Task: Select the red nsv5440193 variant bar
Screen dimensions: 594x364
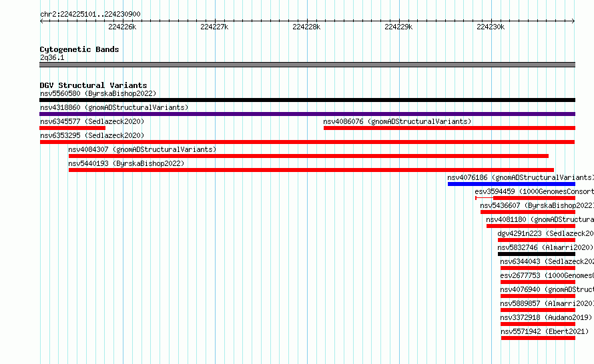Action: click(311, 170)
